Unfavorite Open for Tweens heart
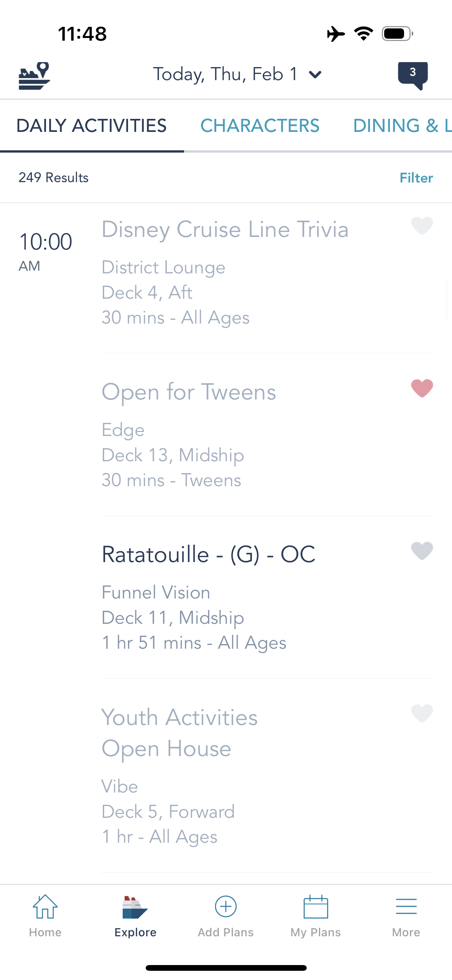Screen dimensions: 452x980 422,388
